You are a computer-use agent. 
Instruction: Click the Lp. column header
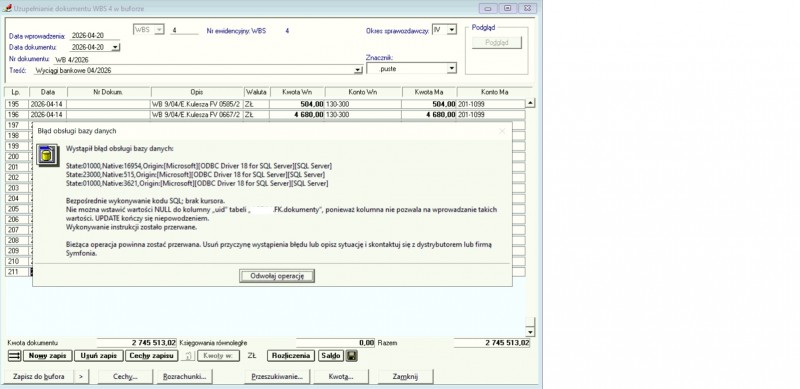[16, 92]
